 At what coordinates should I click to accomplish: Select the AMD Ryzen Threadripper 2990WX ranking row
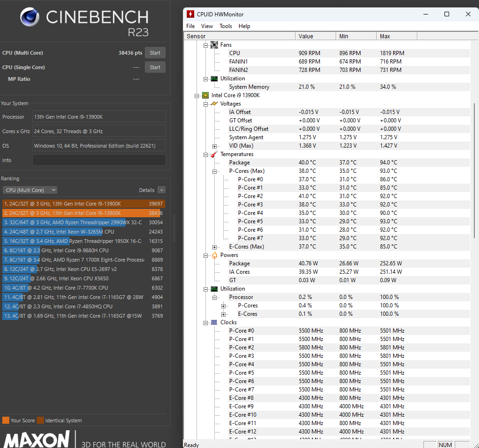pos(84,222)
